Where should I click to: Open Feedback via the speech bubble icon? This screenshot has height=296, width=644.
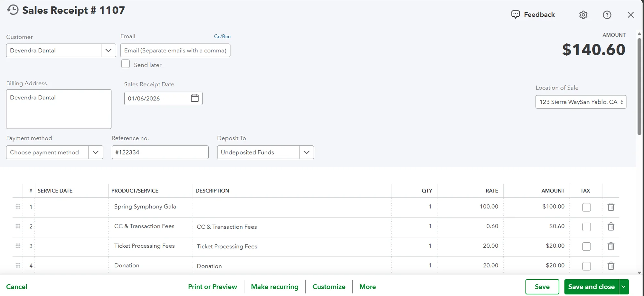point(516,14)
